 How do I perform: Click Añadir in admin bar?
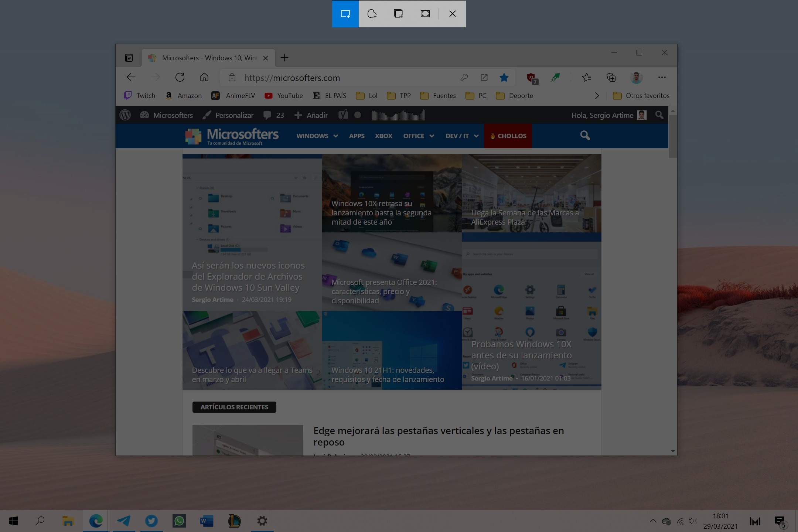tap(311, 115)
